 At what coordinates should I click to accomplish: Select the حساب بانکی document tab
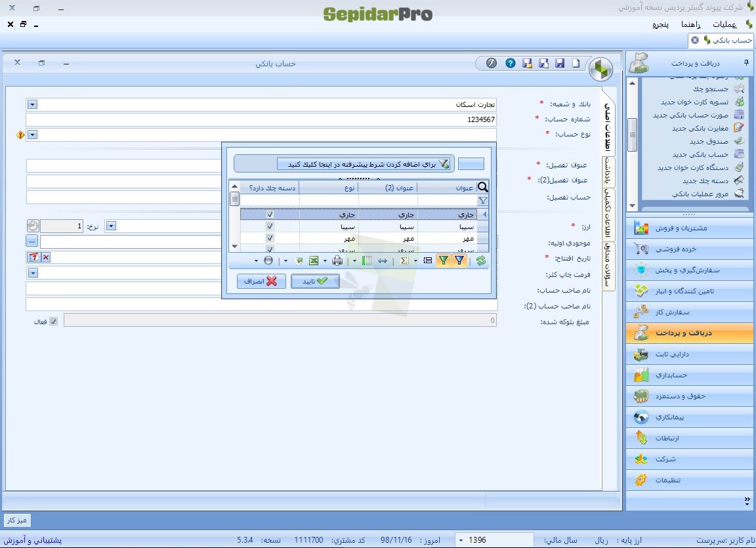tap(721, 41)
